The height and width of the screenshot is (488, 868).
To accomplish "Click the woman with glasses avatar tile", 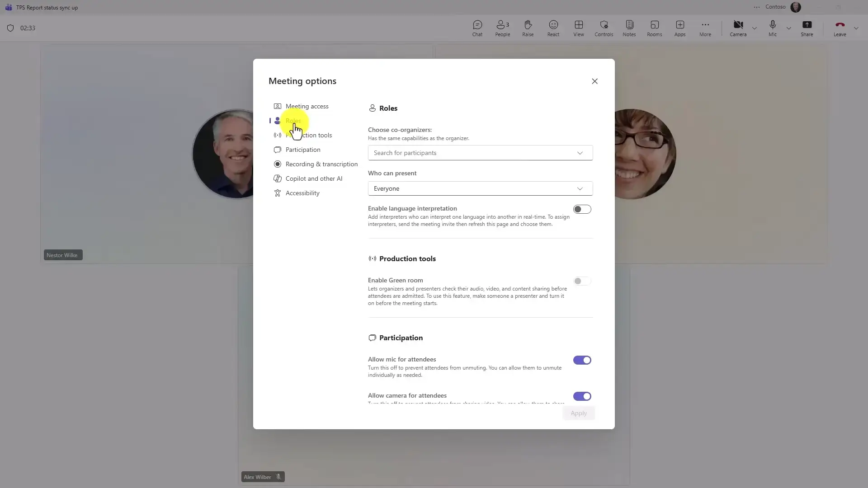I will coord(646,154).
